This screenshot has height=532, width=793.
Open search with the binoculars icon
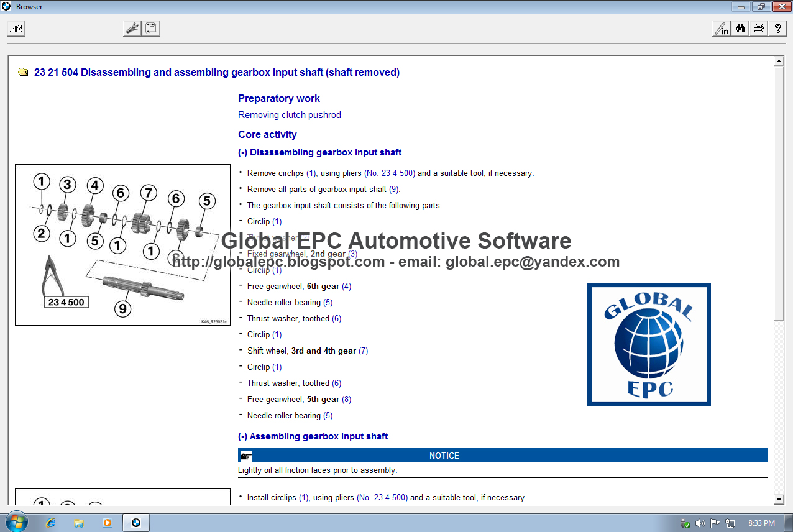click(x=740, y=28)
